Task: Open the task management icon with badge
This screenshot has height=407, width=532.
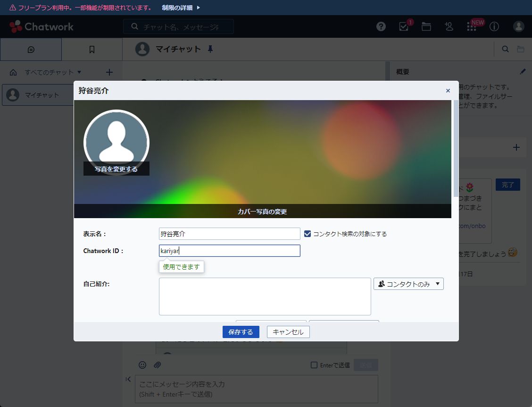Action: coord(404,26)
